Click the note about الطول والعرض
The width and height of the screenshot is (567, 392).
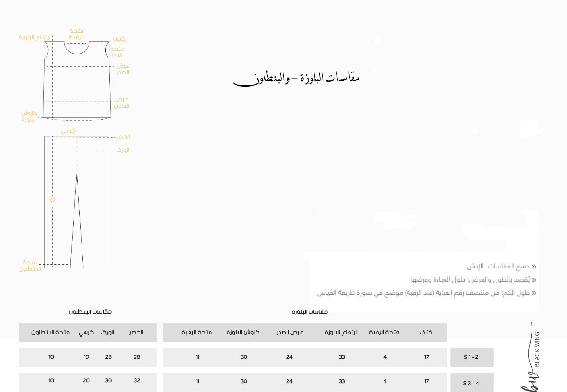(x=474, y=280)
